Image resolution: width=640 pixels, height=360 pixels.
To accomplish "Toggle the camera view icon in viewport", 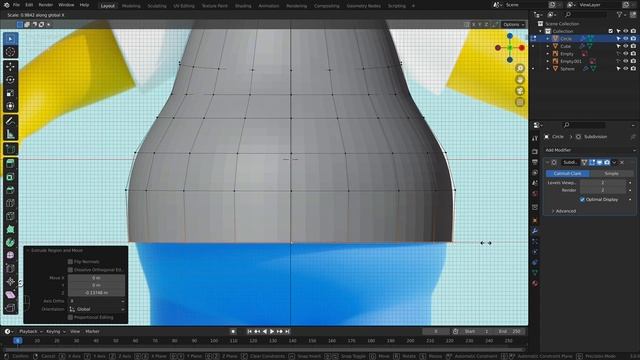I will click(520, 91).
